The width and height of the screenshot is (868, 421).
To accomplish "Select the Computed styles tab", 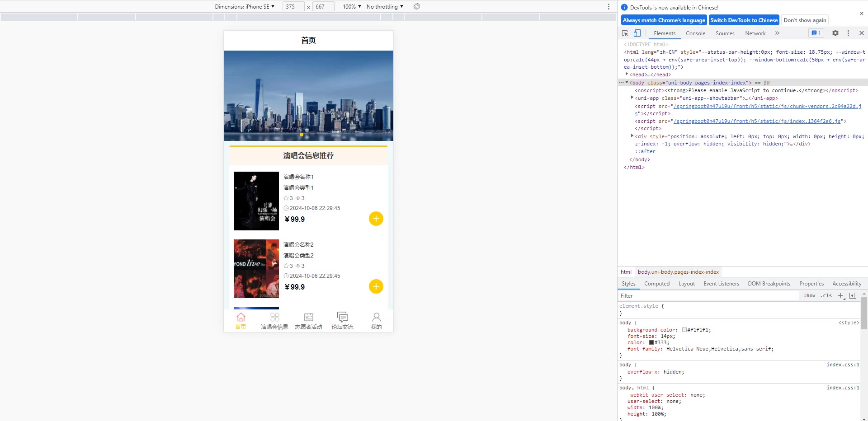I will point(656,284).
